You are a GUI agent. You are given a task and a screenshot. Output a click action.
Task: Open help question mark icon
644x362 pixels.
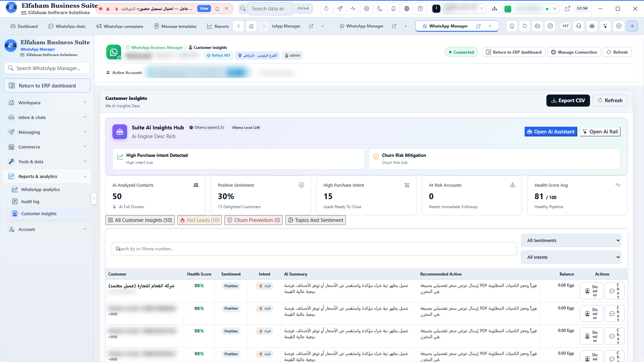coord(420,9)
